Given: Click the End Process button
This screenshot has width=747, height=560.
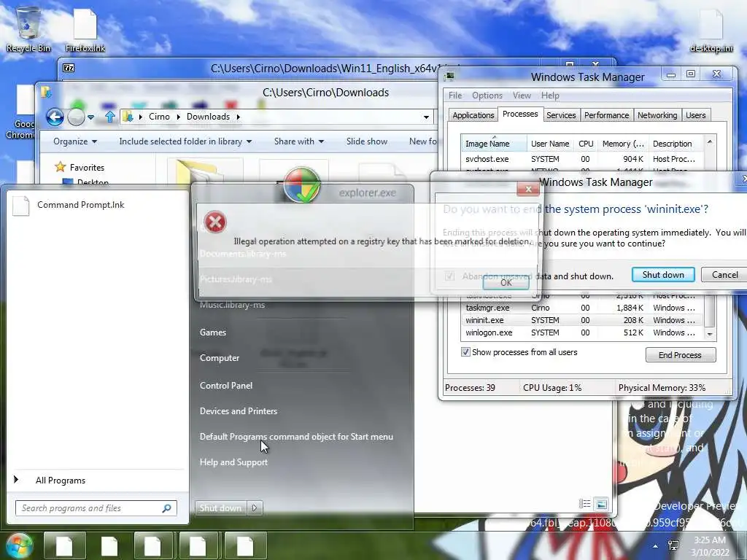Looking at the screenshot, I should pos(681,355).
